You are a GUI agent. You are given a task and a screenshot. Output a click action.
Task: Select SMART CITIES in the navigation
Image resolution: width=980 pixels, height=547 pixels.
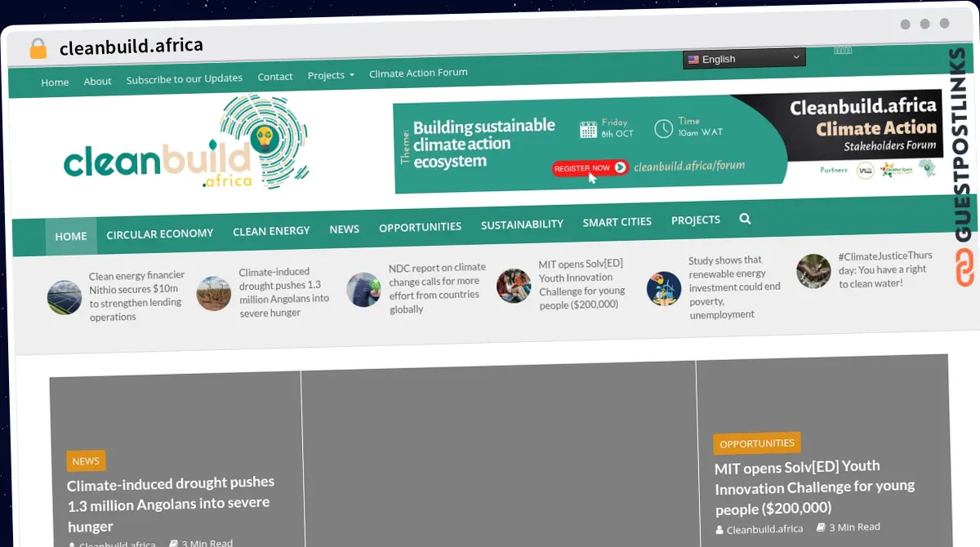tap(617, 221)
